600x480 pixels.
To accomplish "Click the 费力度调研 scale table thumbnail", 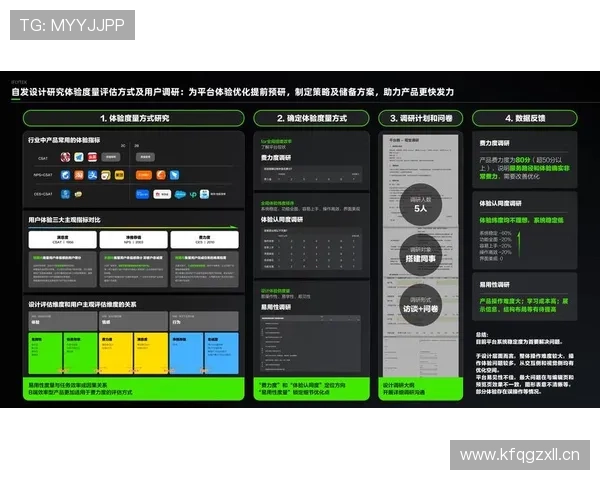I will click(x=311, y=174).
